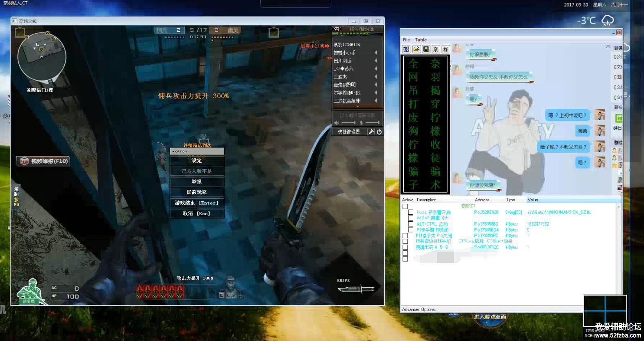Click the knife weapon icon in HUD

(356, 289)
